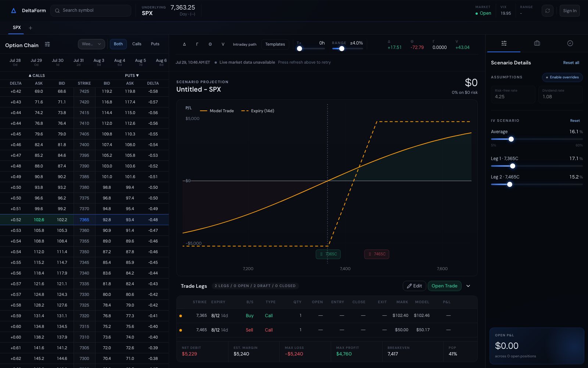The height and width of the screenshot is (368, 588).
Task: Add a new symbol tab
Action: click(x=31, y=28)
